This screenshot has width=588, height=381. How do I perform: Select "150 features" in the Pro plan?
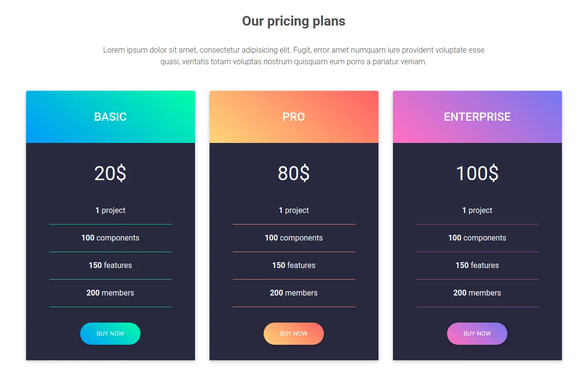pyautogui.click(x=294, y=266)
